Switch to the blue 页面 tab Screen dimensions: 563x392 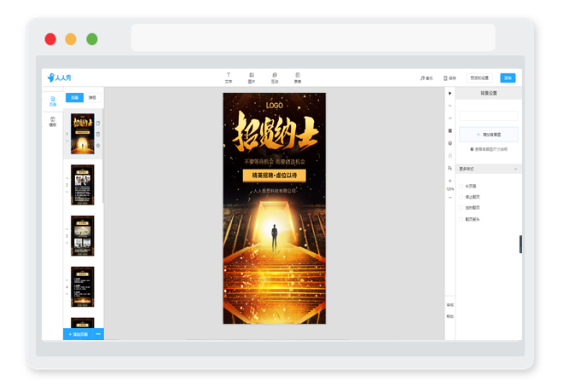75,97
